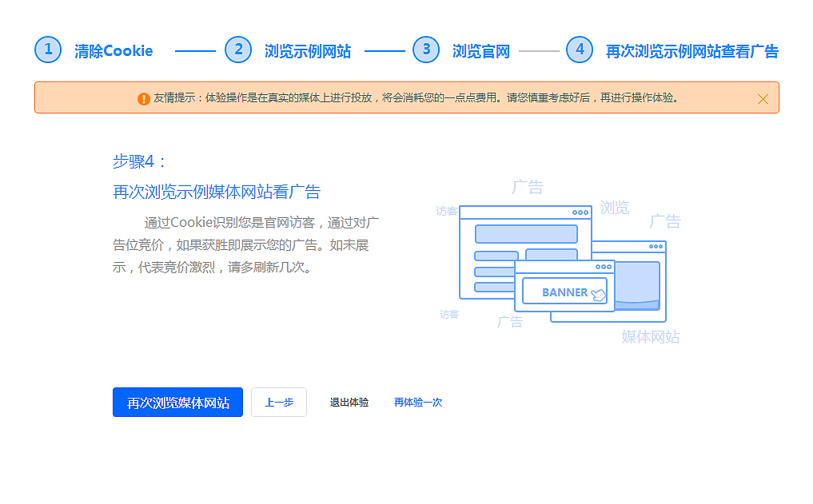Viewport: 813px width, 504px height.
Task: Go back with the 上一步 button
Action: click(279, 403)
